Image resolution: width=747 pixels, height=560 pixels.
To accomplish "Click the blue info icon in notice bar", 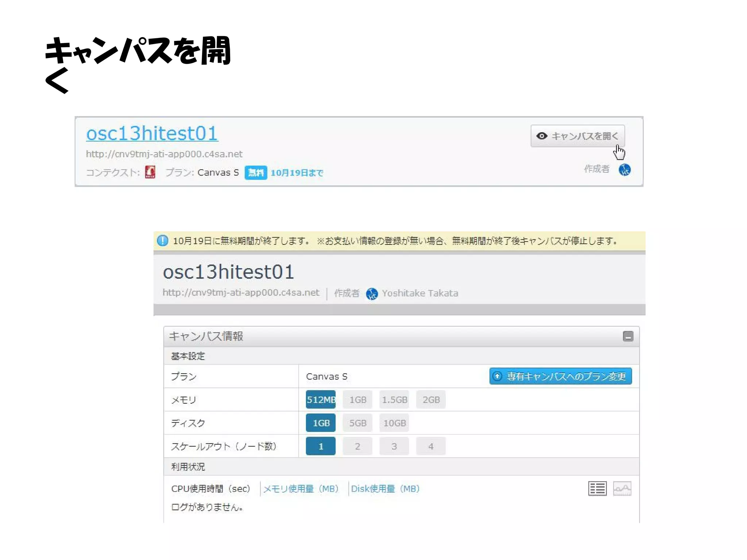I will pyautogui.click(x=162, y=241).
